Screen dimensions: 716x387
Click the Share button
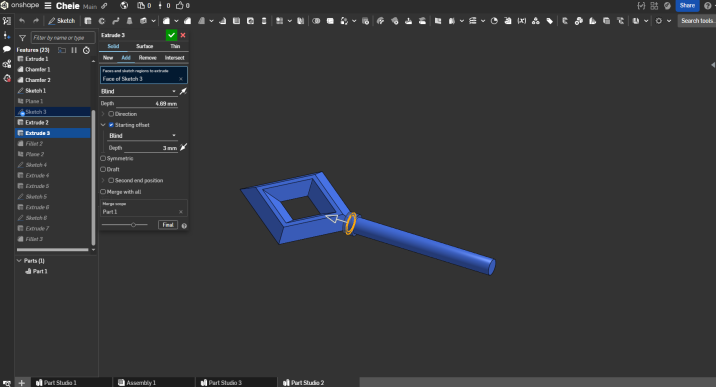(x=687, y=5)
